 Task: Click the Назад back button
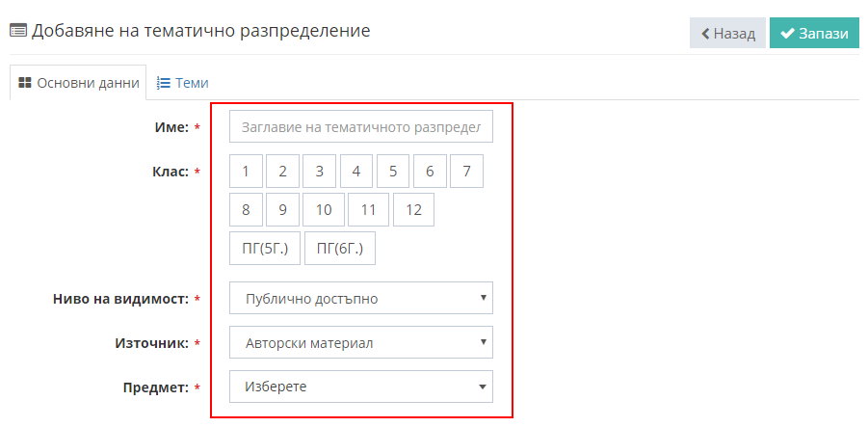[727, 33]
